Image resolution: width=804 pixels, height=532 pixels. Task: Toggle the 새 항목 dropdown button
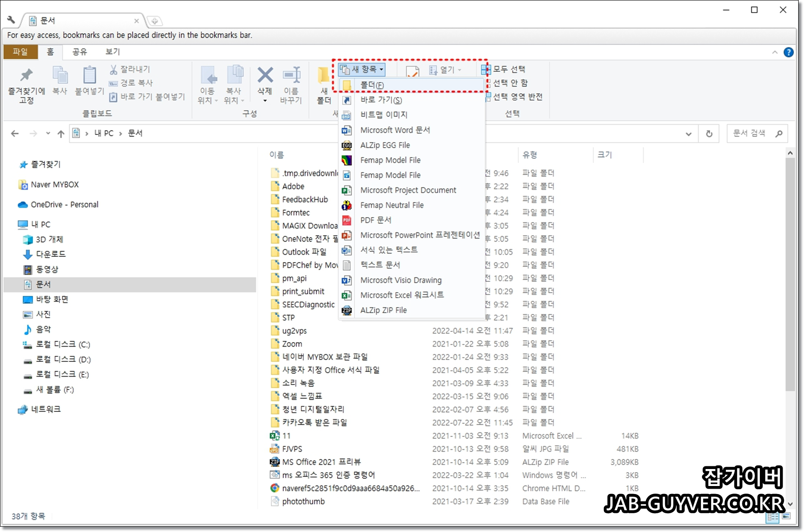coord(362,69)
